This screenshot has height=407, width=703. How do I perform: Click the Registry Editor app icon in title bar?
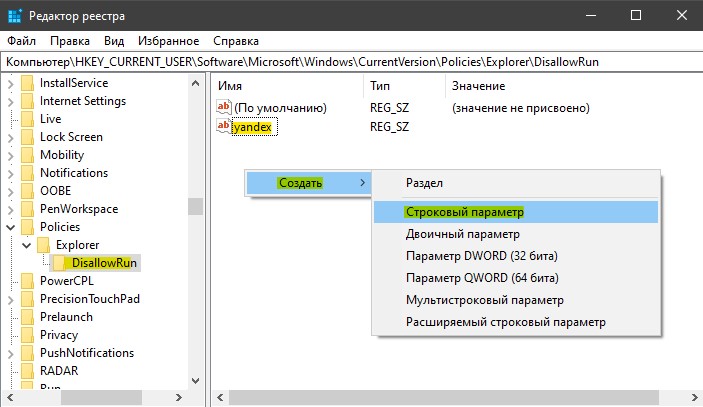coord(14,16)
